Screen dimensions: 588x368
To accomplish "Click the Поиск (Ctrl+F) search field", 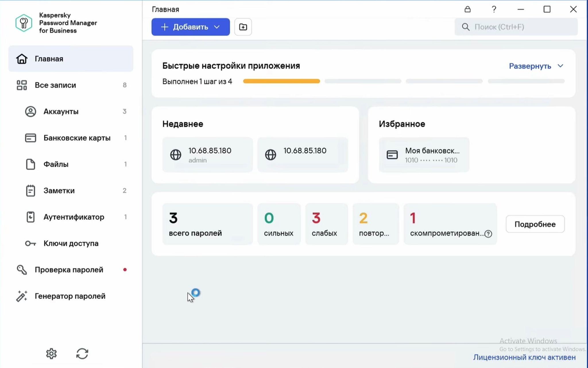I will tap(516, 27).
